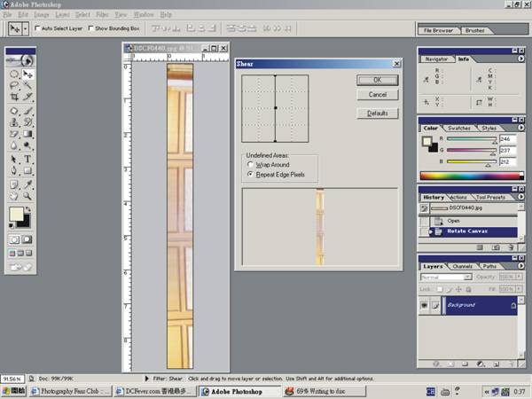The height and width of the screenshot is (399, 532).
Task: Enable Auto Select Layer checkbox
Action: click(x=36, y=28)
